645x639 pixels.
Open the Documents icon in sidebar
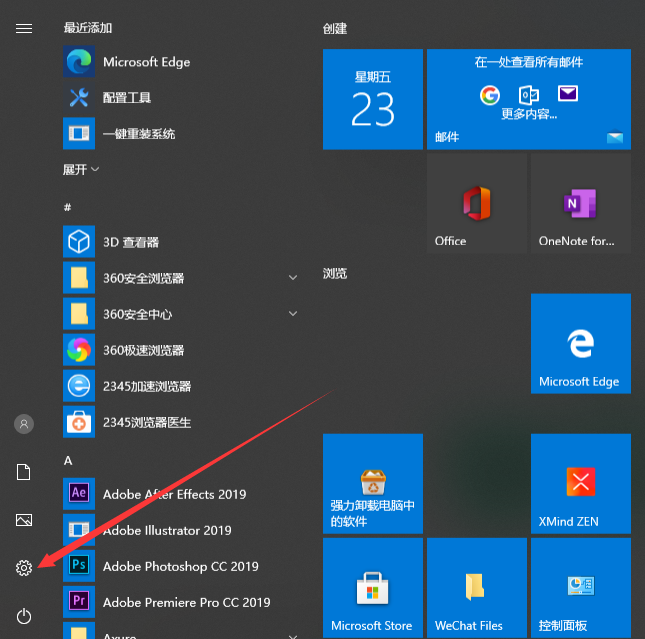point(24,472)
